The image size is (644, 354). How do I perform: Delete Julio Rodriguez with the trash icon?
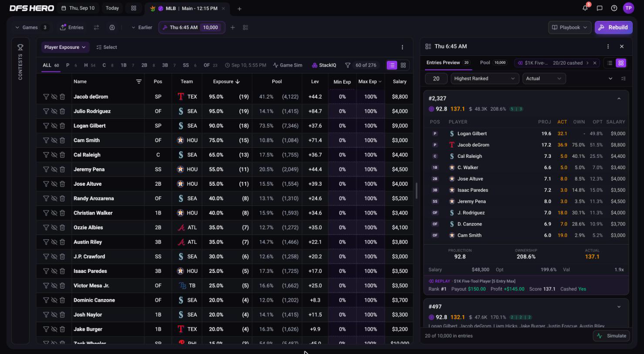[x=62, y=111]
